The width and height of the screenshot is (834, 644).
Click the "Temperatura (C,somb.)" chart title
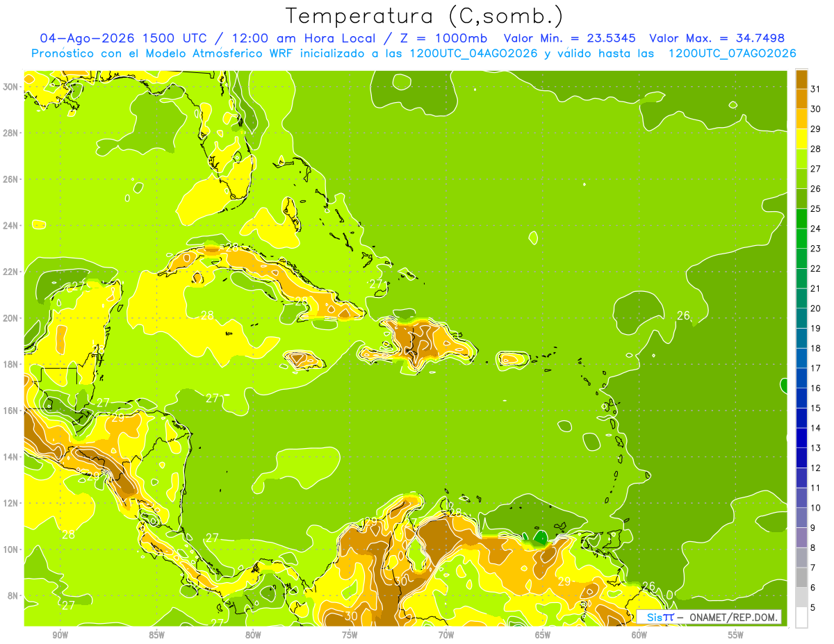click(x=424, y=16)
